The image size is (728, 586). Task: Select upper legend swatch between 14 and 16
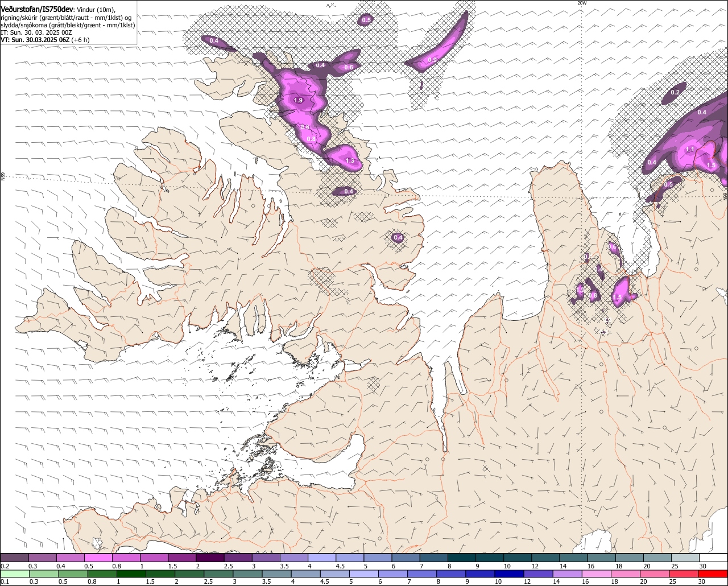pos(574,558)
